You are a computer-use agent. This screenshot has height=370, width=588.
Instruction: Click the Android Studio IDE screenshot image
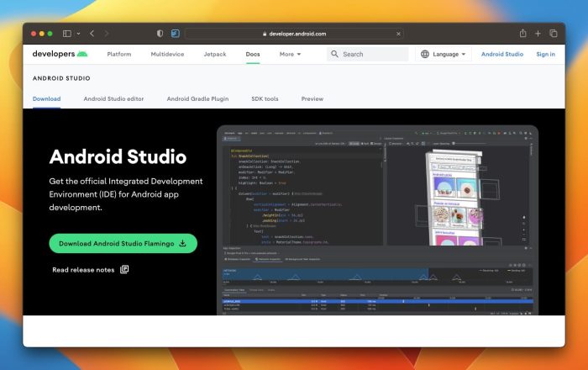378,220
